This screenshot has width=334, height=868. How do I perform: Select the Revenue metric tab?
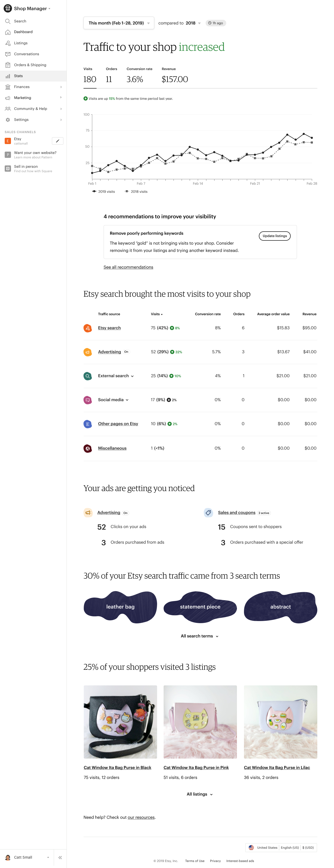(x=175, y=76)
